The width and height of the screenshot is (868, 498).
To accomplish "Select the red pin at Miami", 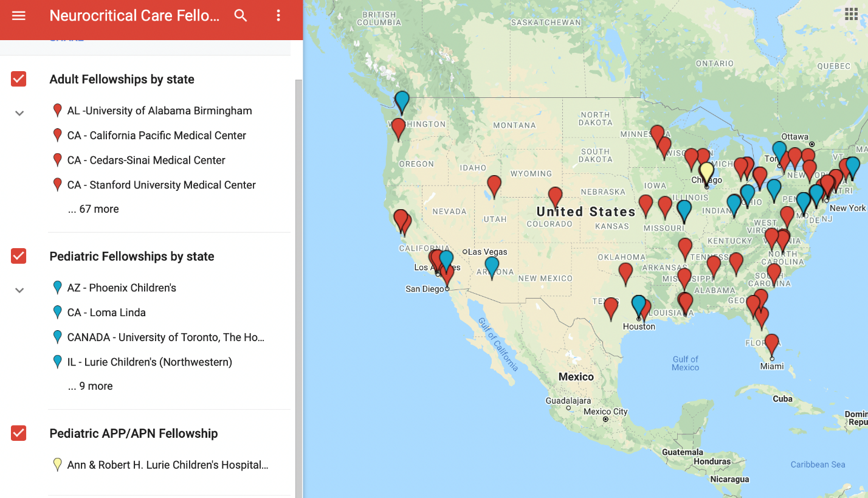I will (x=771, y=346).
